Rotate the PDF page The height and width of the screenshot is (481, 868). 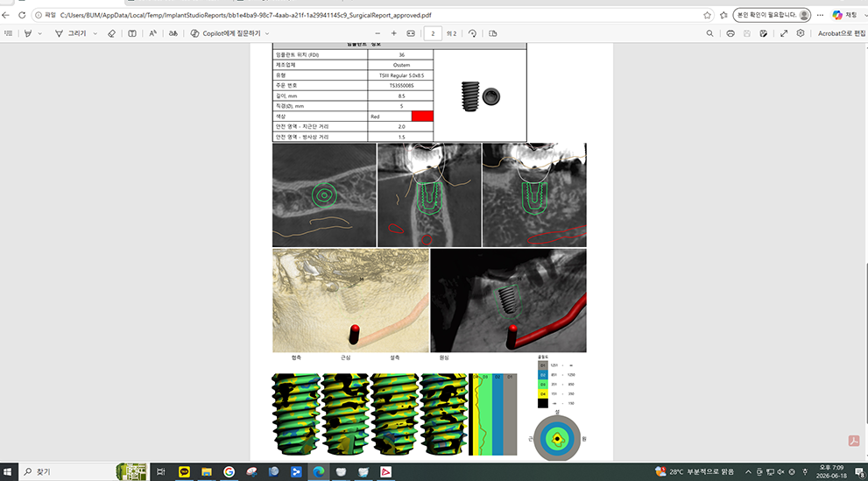point(472,33)
